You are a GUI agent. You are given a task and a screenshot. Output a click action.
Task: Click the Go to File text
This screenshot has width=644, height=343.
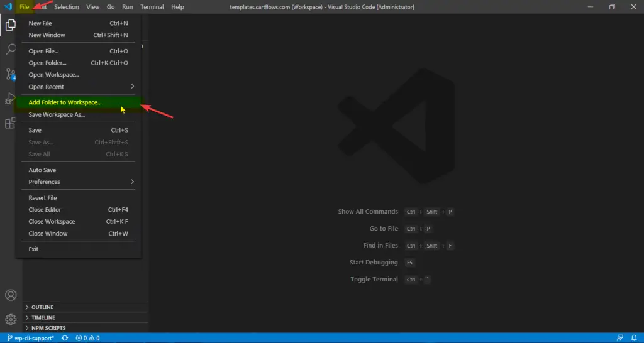(x=384, y=229)
